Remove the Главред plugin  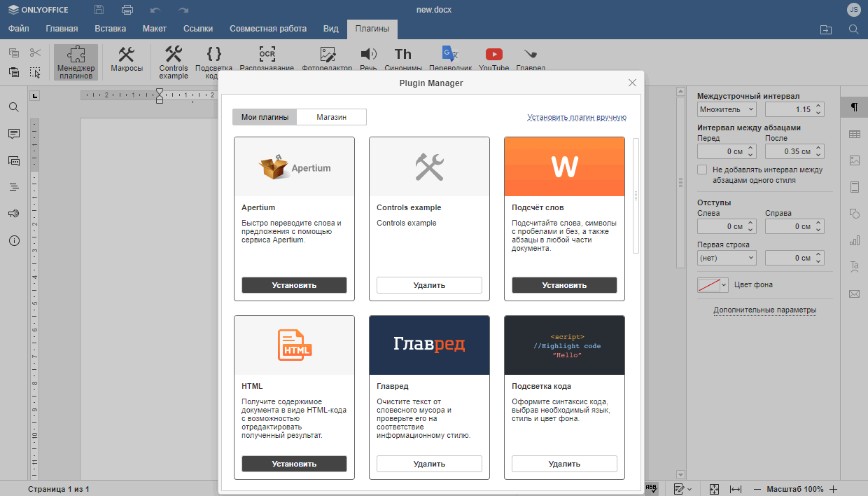click(429, 464)
